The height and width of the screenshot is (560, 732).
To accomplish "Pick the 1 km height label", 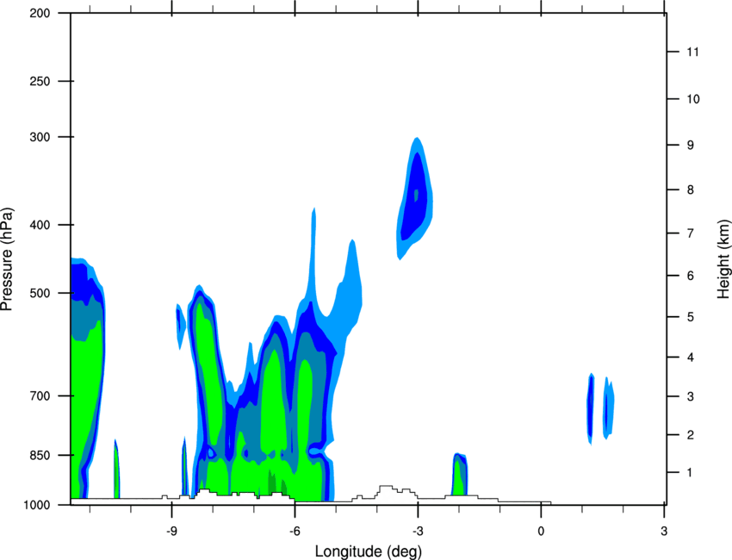I will [691, 473].
